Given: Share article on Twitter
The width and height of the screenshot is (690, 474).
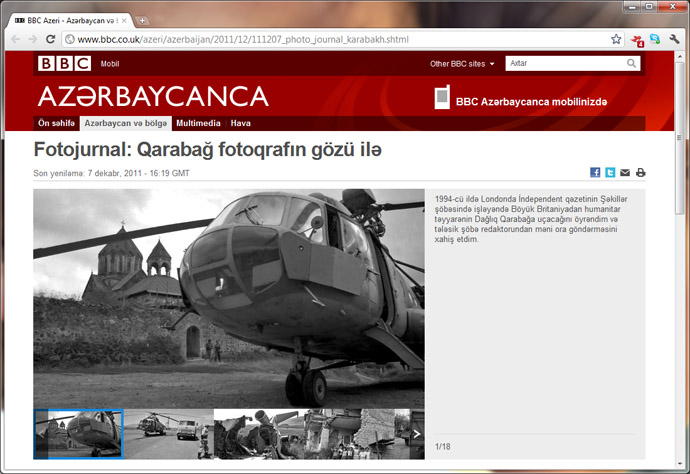Looking at the screenshot, I should (610, 173).
